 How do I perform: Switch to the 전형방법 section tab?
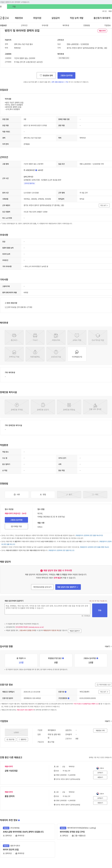tap(86, 25)
